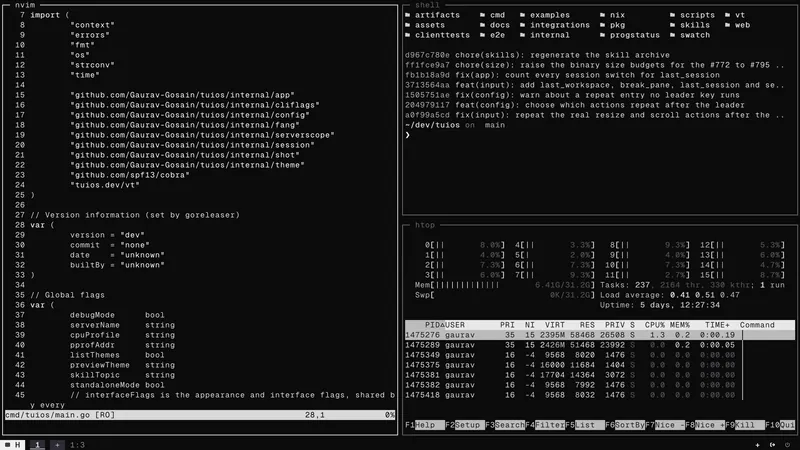Click the scripts folder icon
This screenshot has height=450, width=800.
[x=672, y=15]
